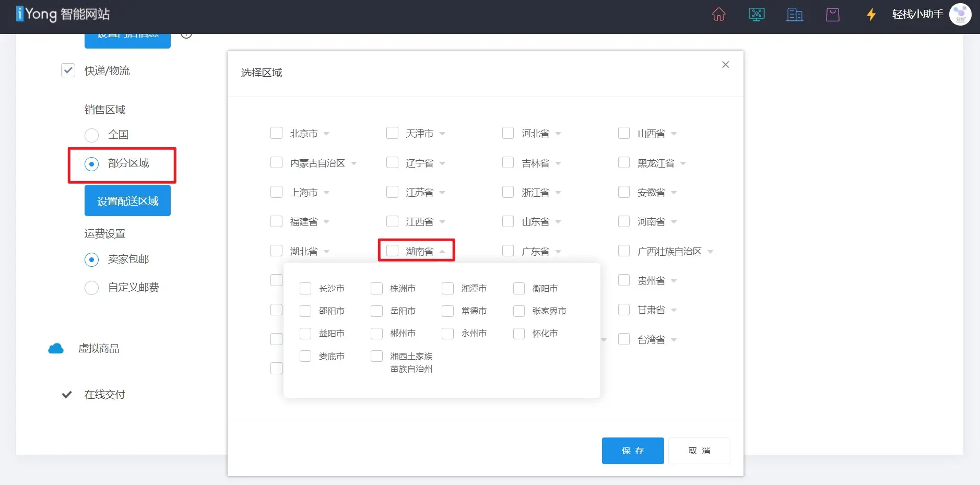Click the 取消 cancel button

click(x=699, y=451)
